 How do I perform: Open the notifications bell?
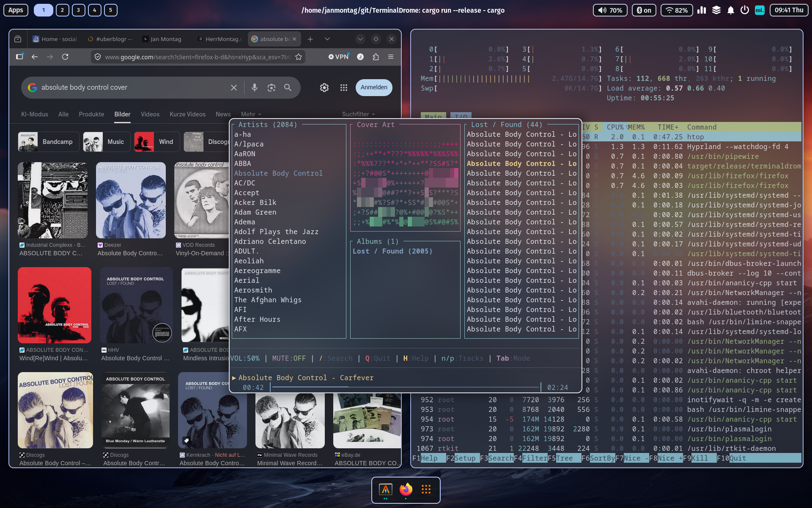click(730, 10)
